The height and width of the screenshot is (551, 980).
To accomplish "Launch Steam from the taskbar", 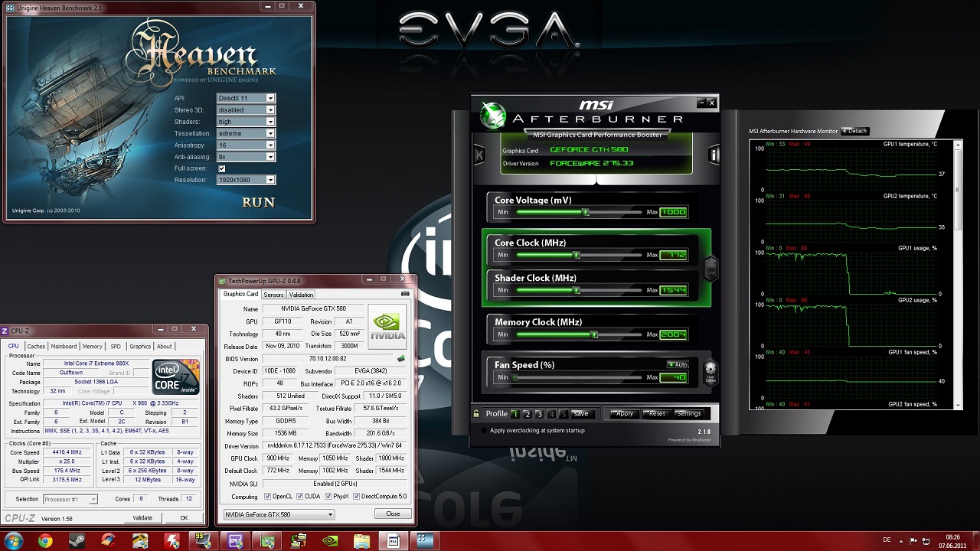I will tap(77, 541).
